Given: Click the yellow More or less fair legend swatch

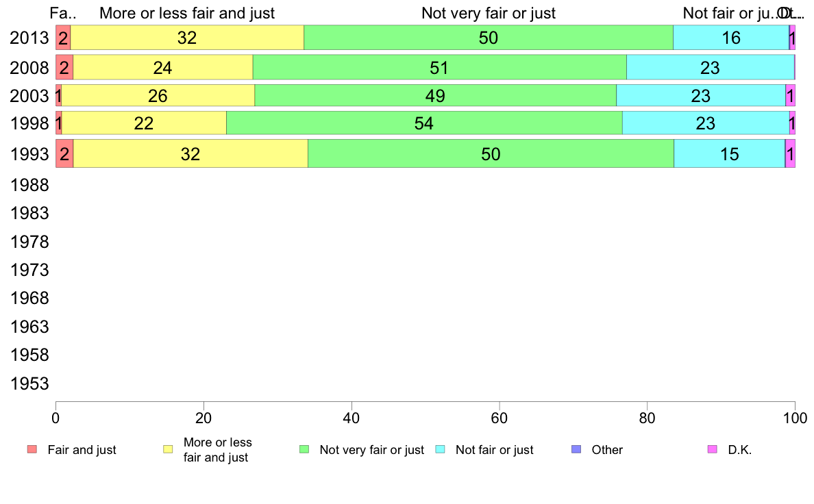Looking at the screenshot, I should (168, 449).
